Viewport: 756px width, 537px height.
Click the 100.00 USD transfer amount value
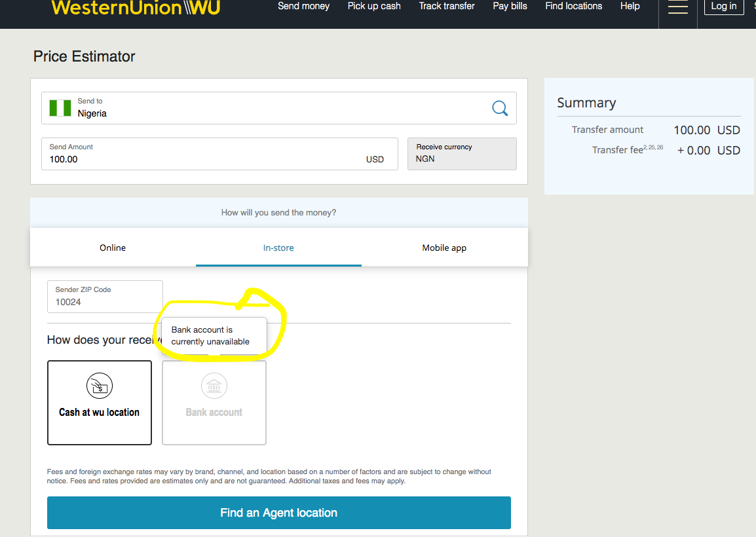pos(707,130)
